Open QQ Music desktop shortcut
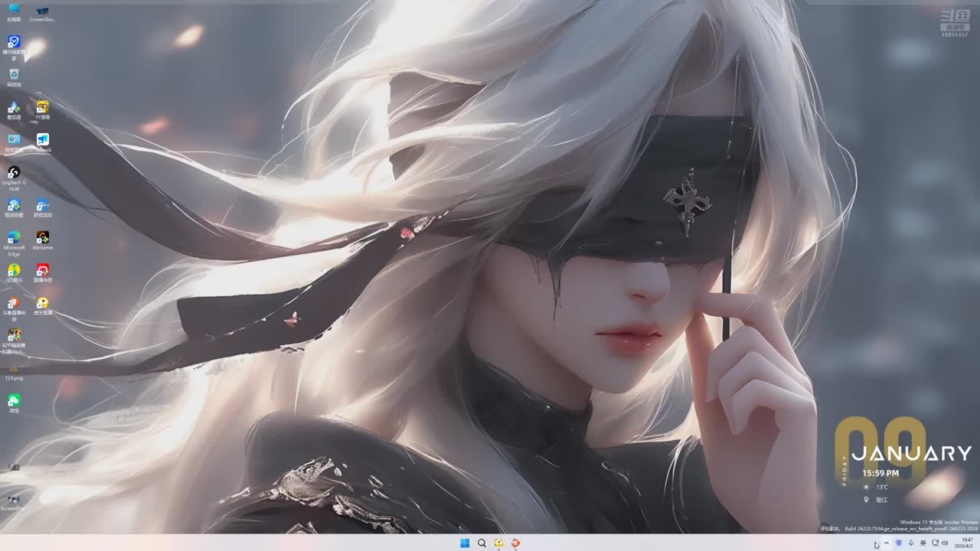980x551 pixels. coord(14,270)
